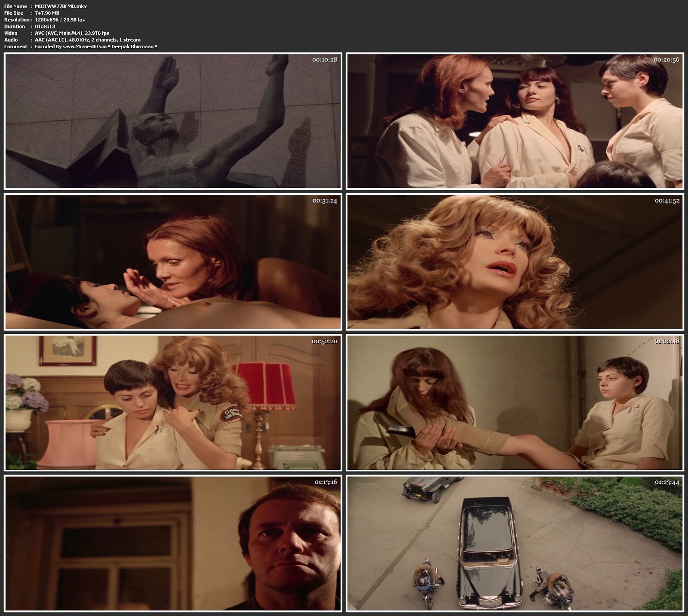Open the close-up frame at 00:41:52
Viewport: 688px width, 616px height.
pos(515,262)
